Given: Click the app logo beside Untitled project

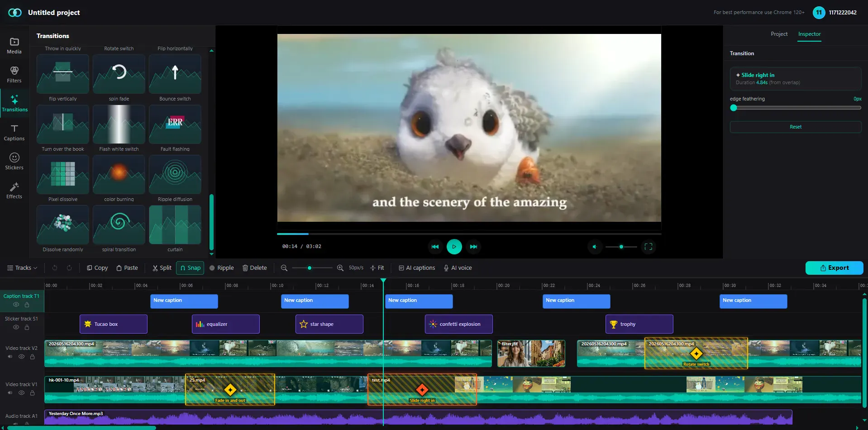Looking at the screenshot, I should pos(15,13).
